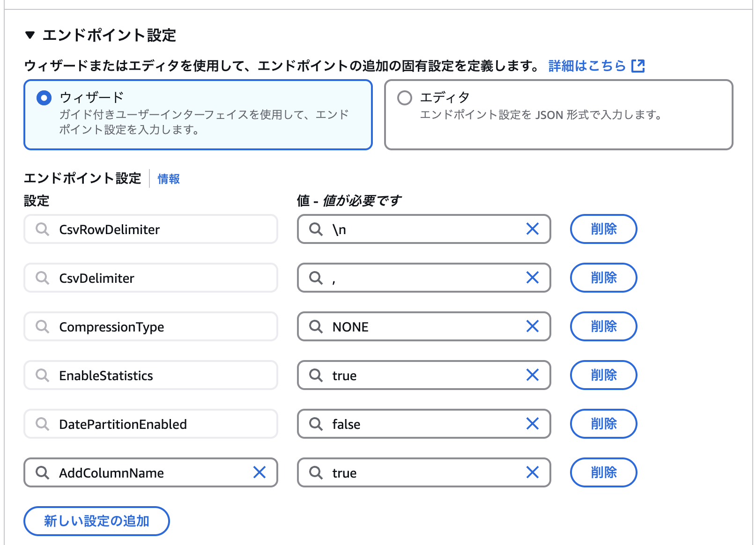Clear the AddColumnName true value
756x545 pixels.
click(533, 472)
